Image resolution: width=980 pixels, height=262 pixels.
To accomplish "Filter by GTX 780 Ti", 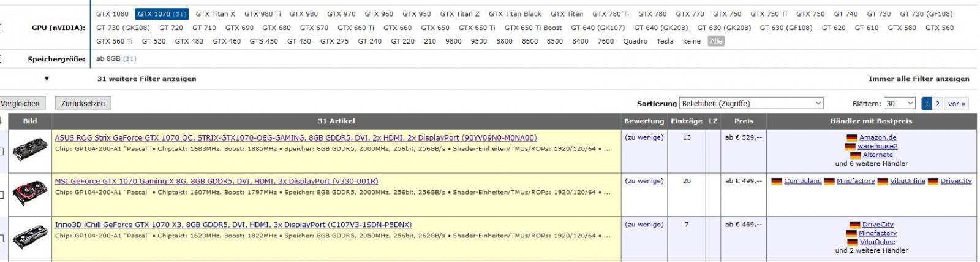I will tap(611, 14).
